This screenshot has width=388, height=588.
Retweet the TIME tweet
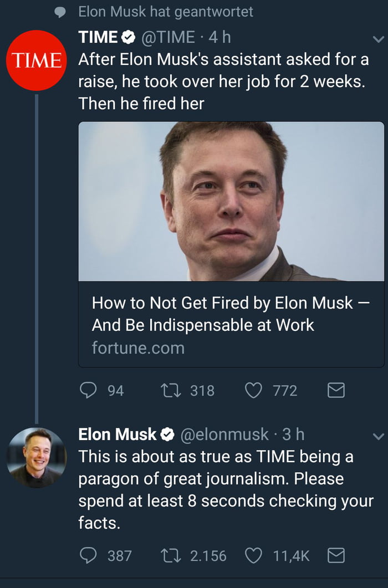171,390
